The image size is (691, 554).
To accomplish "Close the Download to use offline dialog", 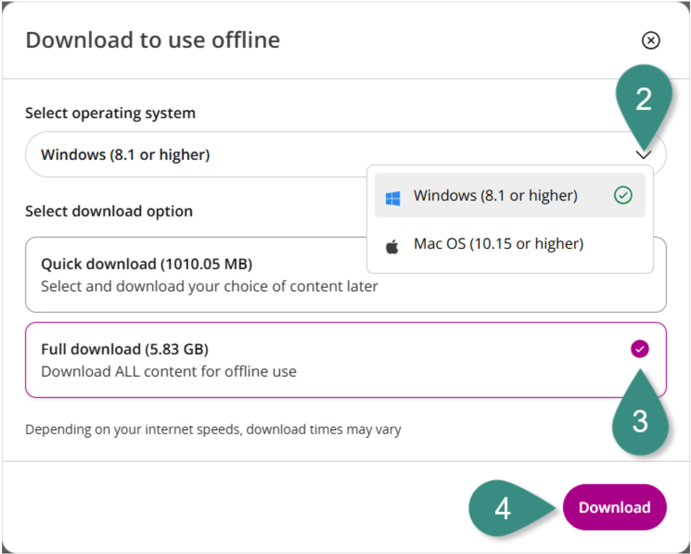I will pyautogui.click(x=650, y=40).
